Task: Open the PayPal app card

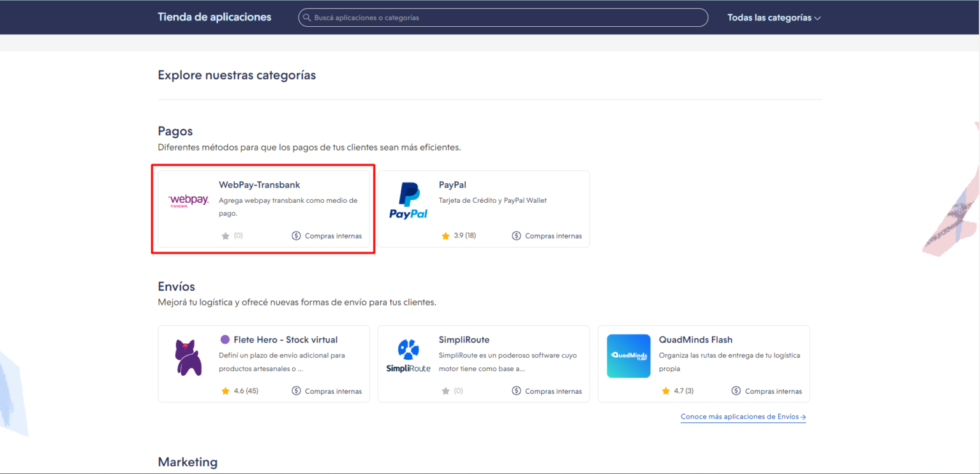Action: point(483,209)
